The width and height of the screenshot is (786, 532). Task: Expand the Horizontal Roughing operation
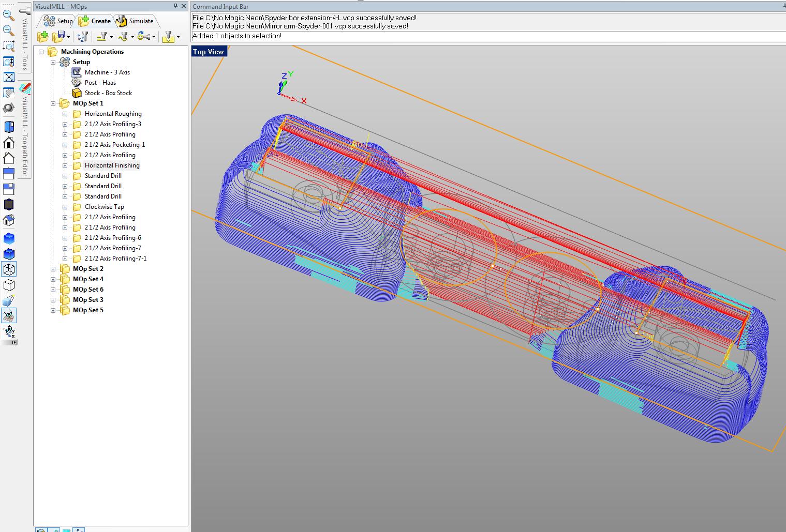[x=65, y=114]
